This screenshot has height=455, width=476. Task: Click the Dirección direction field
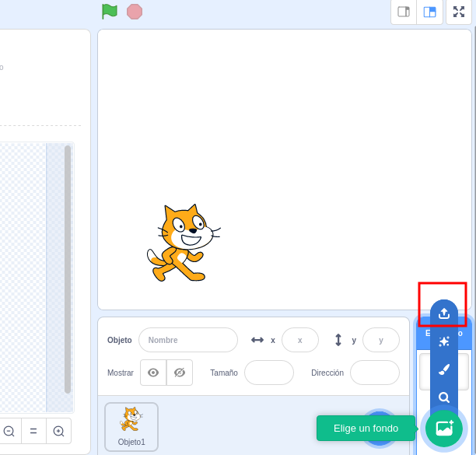tap(375, 373)
